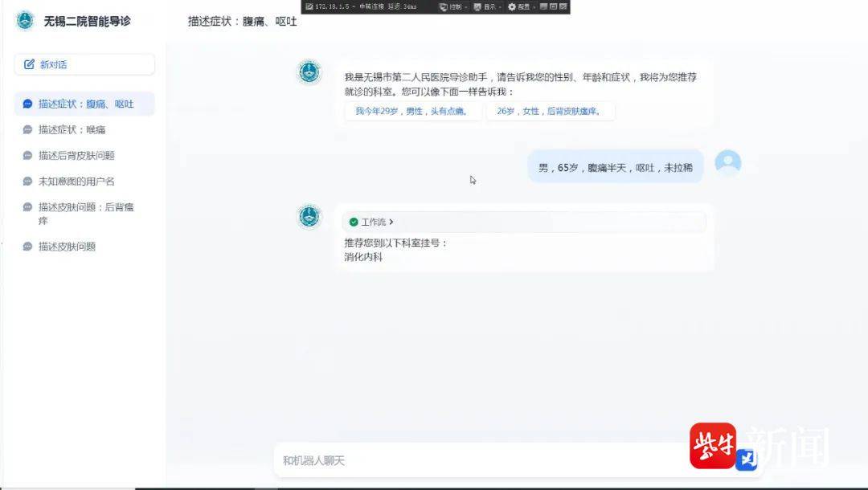Click chat bubble icon beside 描述症状：喉痛
The width and height of the screenshot is (868, 490).
27,130
